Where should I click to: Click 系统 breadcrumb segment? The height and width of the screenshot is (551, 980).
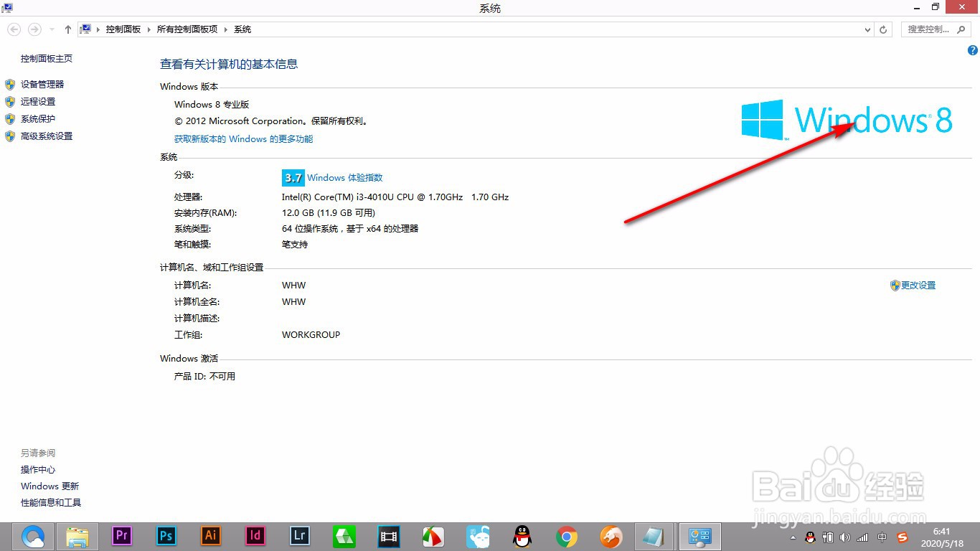[x=242, y=29]
